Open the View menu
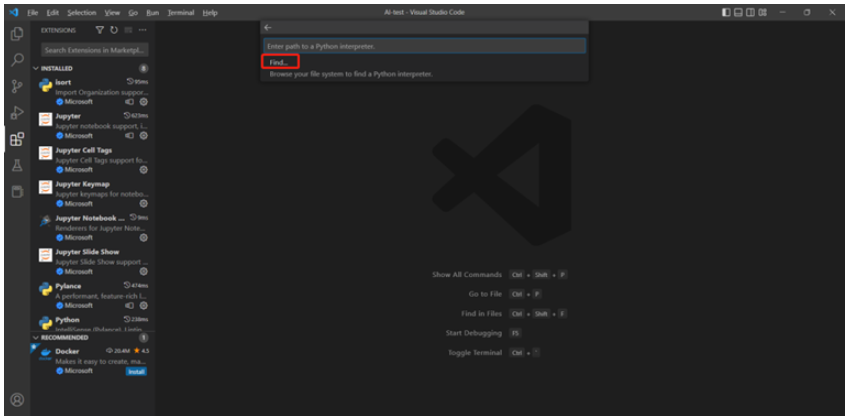The image size is (850, 416). point(112,12)
